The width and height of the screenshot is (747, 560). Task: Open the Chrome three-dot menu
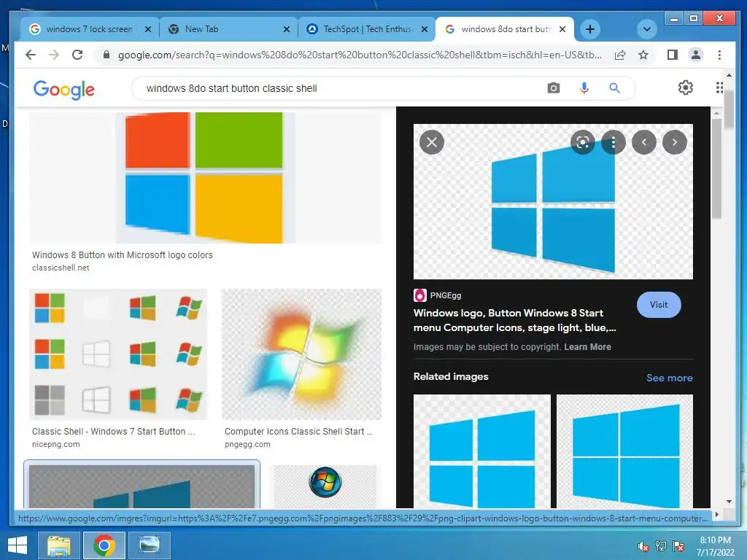pyautogui.click(x=719, y=55)
